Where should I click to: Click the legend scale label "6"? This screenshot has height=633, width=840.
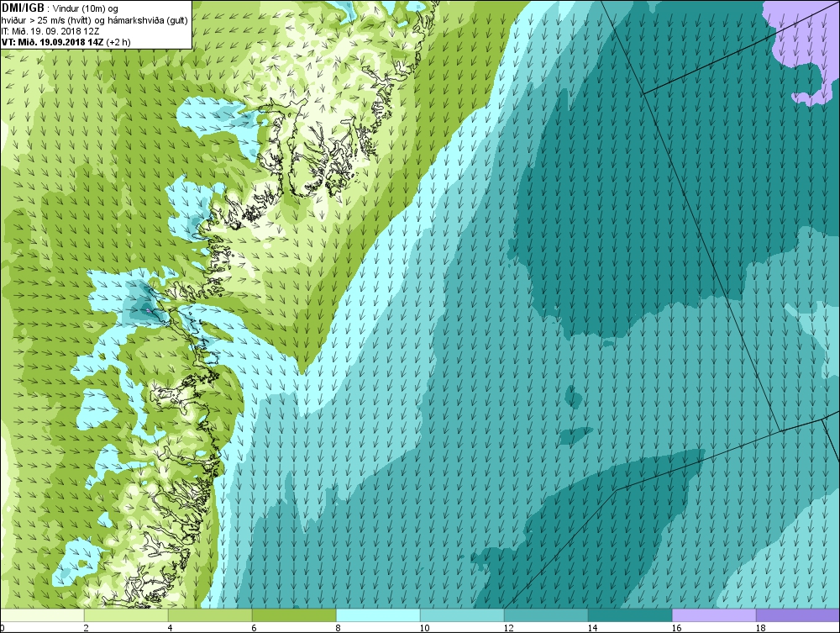click(x=254, y=628)
